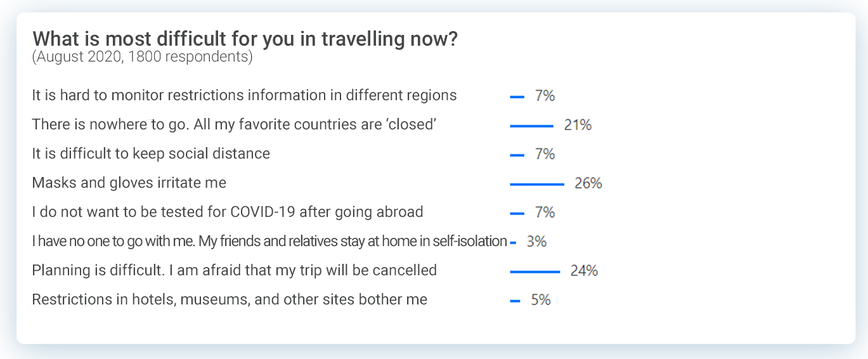Select 'I have no one to go with me'
Image resolution: width=868 pixels, height=359 pixels.
click(x=269, y=242)
